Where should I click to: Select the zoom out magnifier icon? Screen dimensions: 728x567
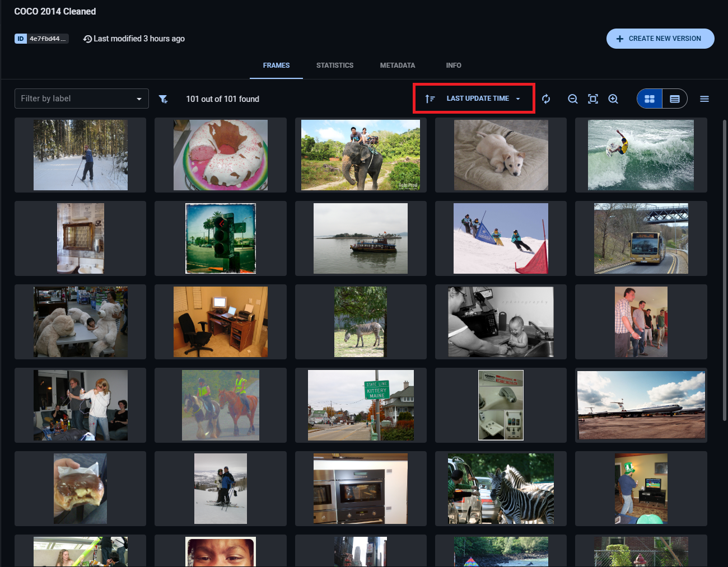pyautogui.click(x=572, y=99)
